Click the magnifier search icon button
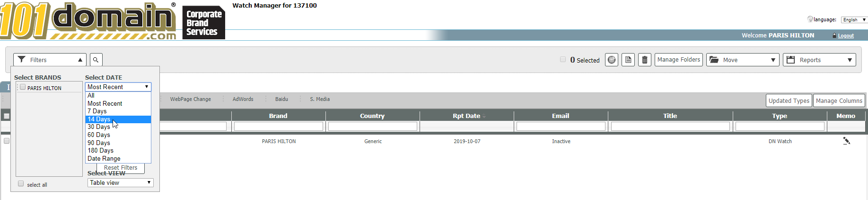Screen dimensions: 868x200 tap(96, 60)
